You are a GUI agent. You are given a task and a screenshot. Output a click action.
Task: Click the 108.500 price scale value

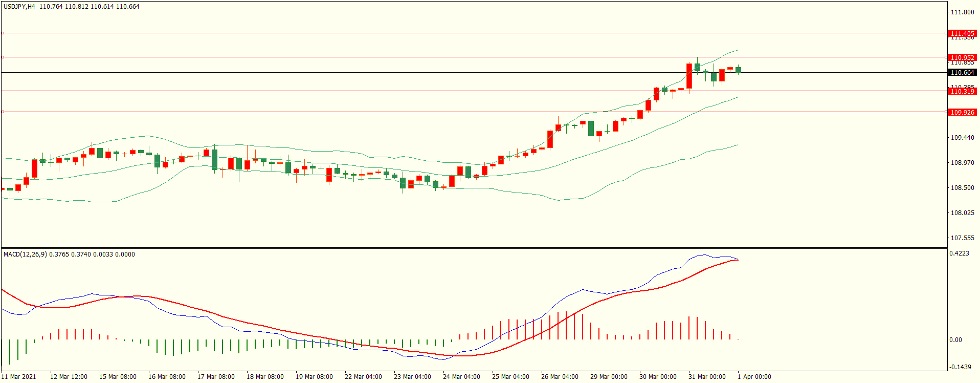pyautogui.click(x=962, y=188)
